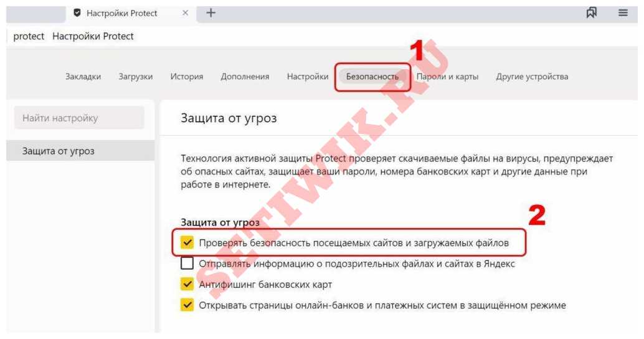
Task: Click the Protect shield icon on the tab
Action: 77,13
